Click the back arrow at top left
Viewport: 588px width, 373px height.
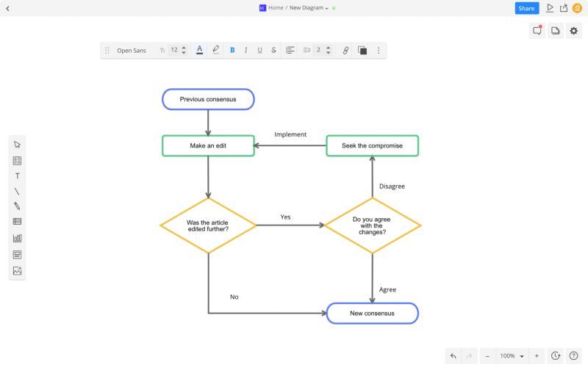7,8
